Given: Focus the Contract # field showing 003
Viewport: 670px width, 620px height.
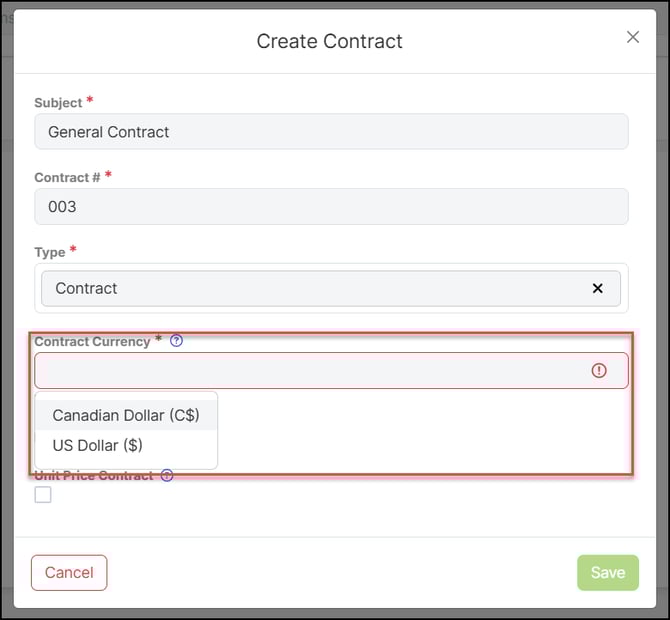Looking at the screenshot, I should point(331,207).
